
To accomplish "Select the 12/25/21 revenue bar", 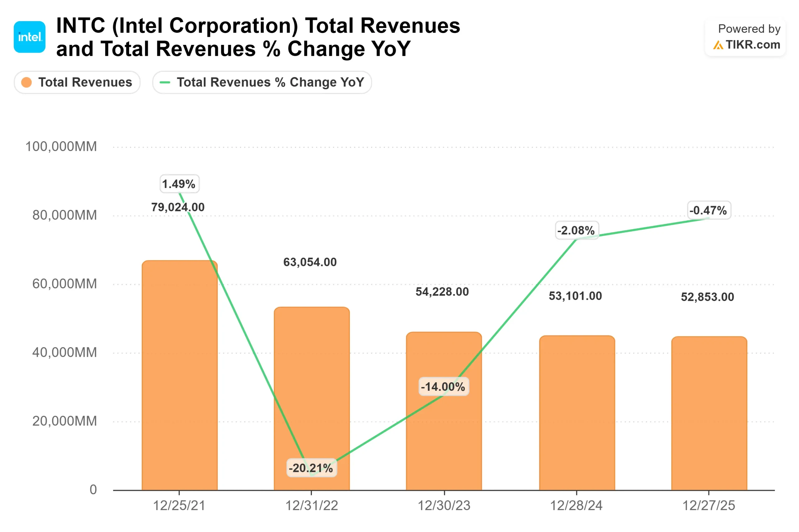I will [180, 375].
